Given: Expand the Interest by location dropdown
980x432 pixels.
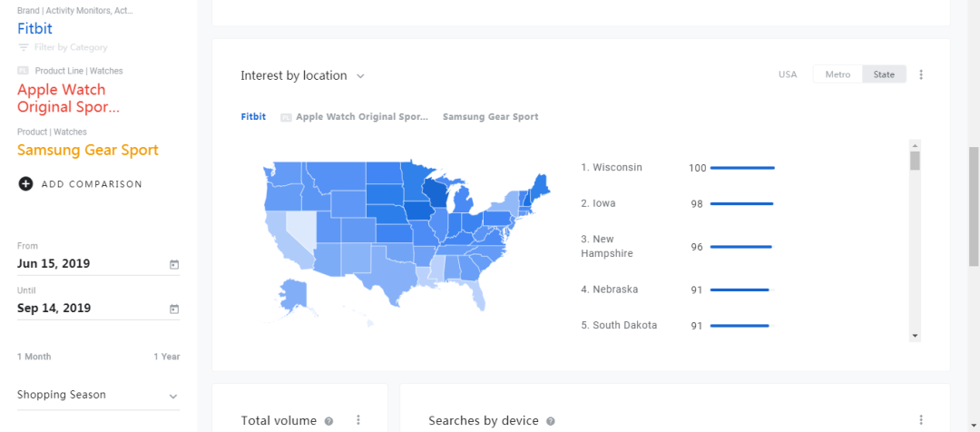Looking at the screenshot, I should [360, 76].
